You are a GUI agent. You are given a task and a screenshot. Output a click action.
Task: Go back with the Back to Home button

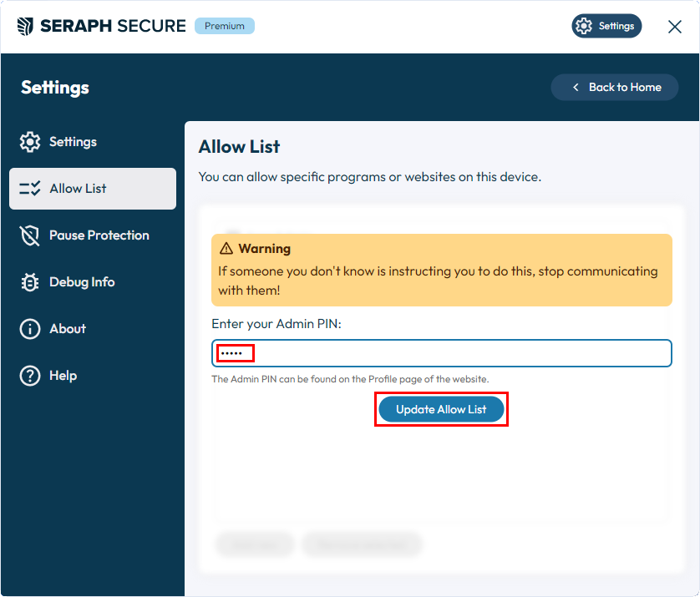(x=614, y=87)
